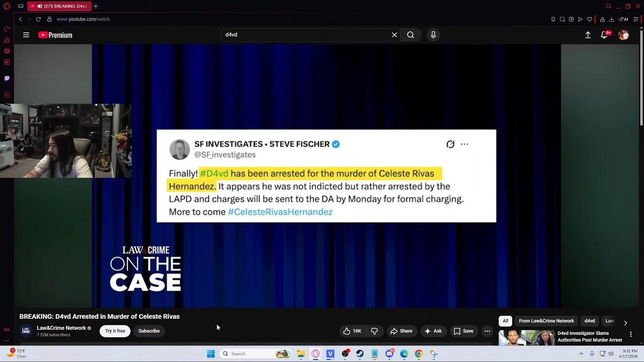Click the Try it free button
Viewport: 644px width, 362px height.
(x=115, y=331)
